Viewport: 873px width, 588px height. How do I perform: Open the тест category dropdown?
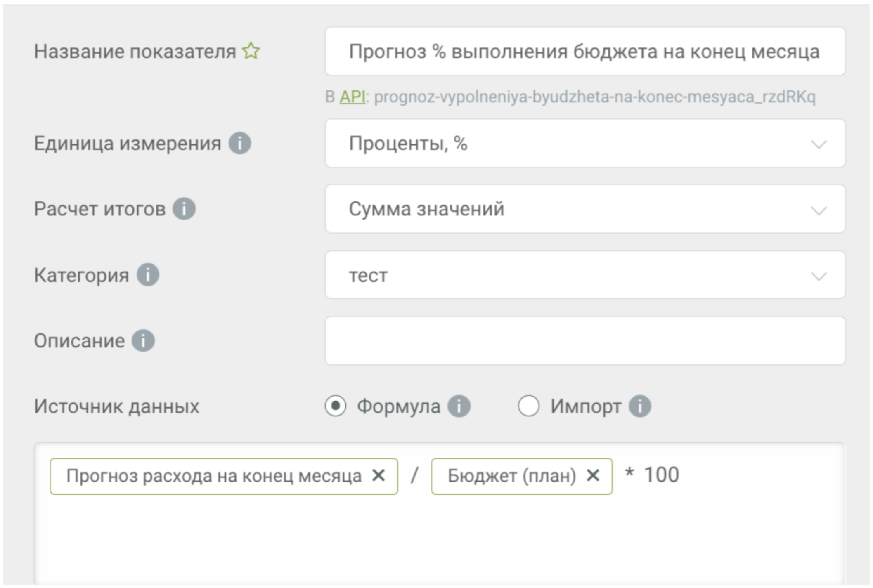click(x=584, y=275)
